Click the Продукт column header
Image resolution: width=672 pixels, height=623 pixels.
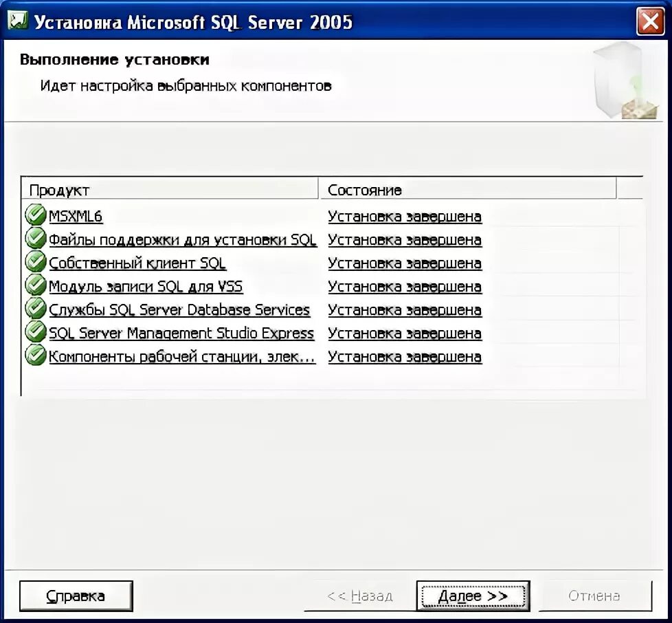pyautogui.click(x=170, y=188)
